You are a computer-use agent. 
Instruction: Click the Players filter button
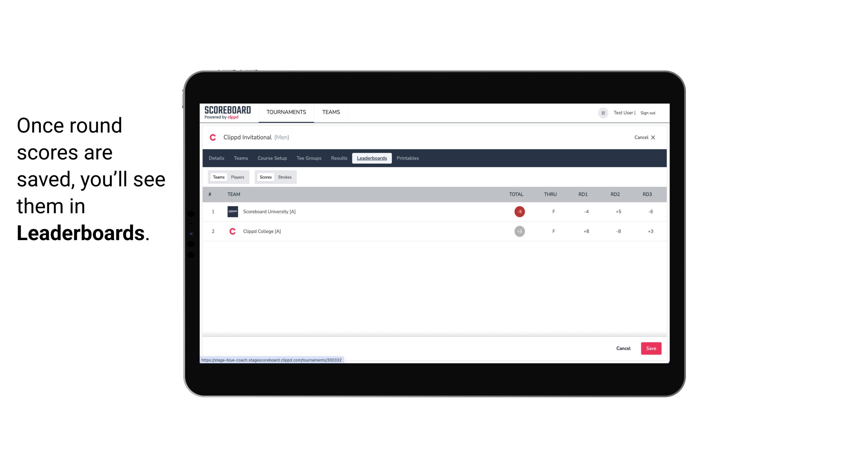tap(238, 177)
